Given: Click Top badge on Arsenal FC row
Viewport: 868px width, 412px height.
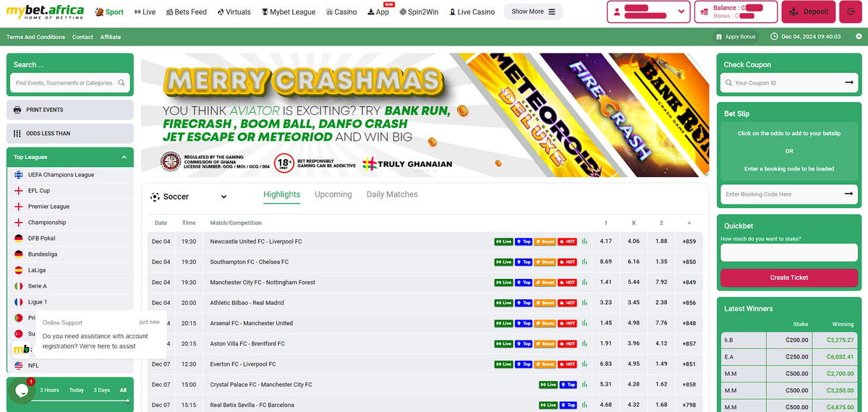Looking at the screenshot, I should pyautogui.click(x=524, y=323).
